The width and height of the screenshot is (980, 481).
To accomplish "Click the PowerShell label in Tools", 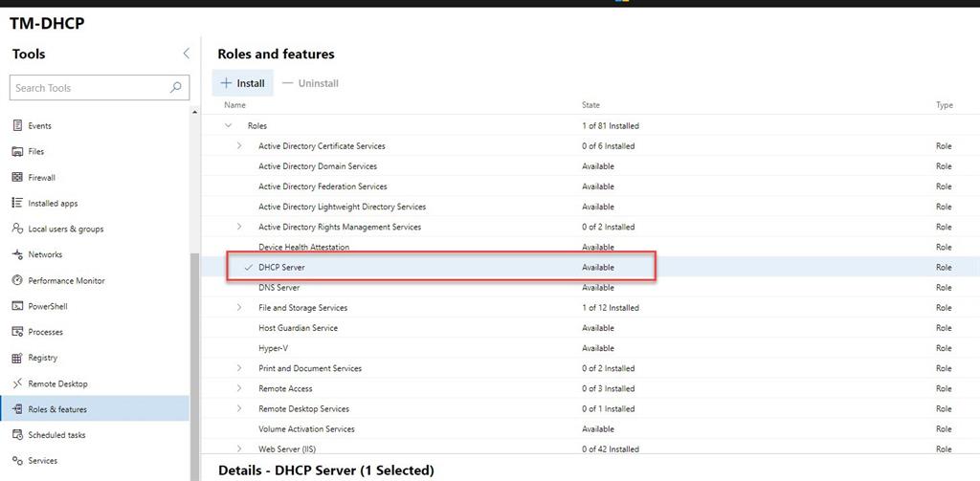I will (x=48, y=306).
